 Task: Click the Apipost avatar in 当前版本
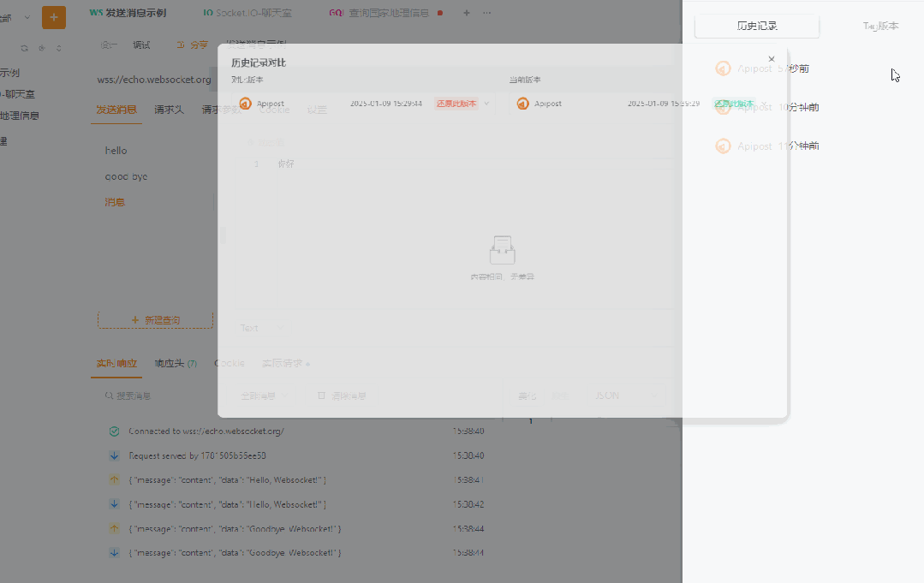coord(522,104)
